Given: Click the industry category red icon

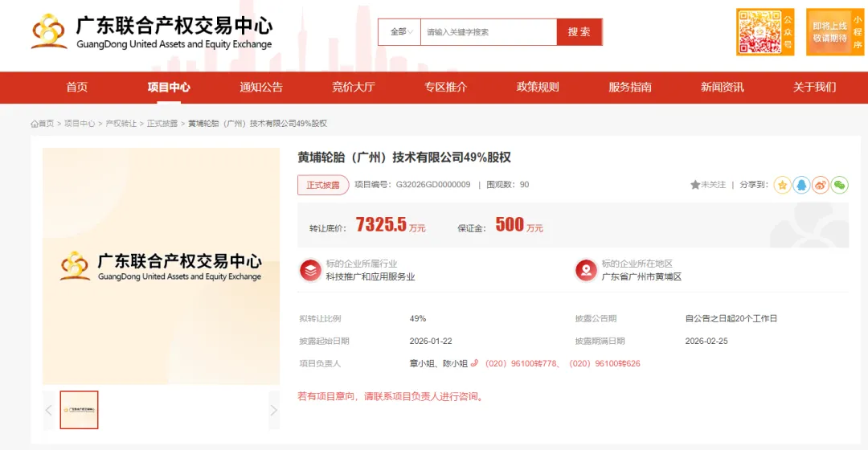Looking at the screenshot, I should click(x=310, y=270).
